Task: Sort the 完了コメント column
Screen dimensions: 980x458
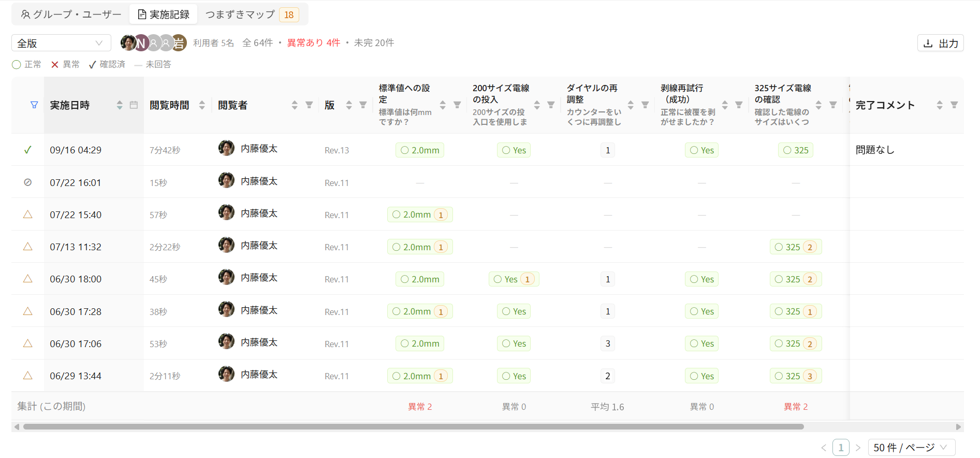Action: click(940, 105)
